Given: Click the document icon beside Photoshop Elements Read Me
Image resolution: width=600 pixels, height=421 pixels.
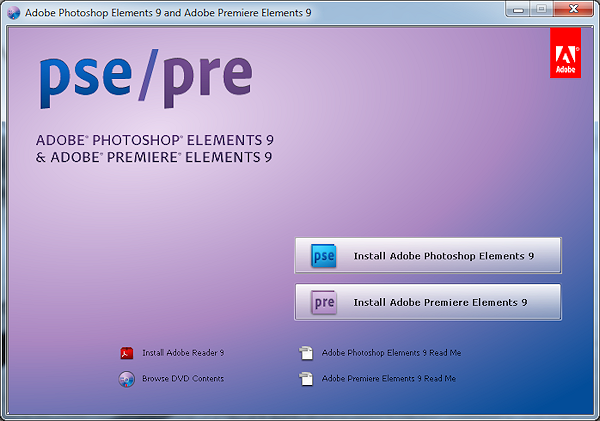Looking at the screenshot, I should coord(305,353).
